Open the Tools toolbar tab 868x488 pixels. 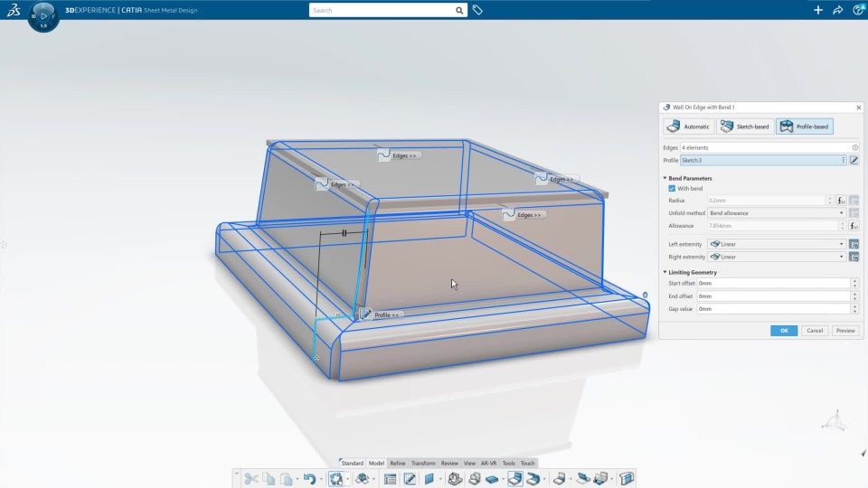point(509,463)
